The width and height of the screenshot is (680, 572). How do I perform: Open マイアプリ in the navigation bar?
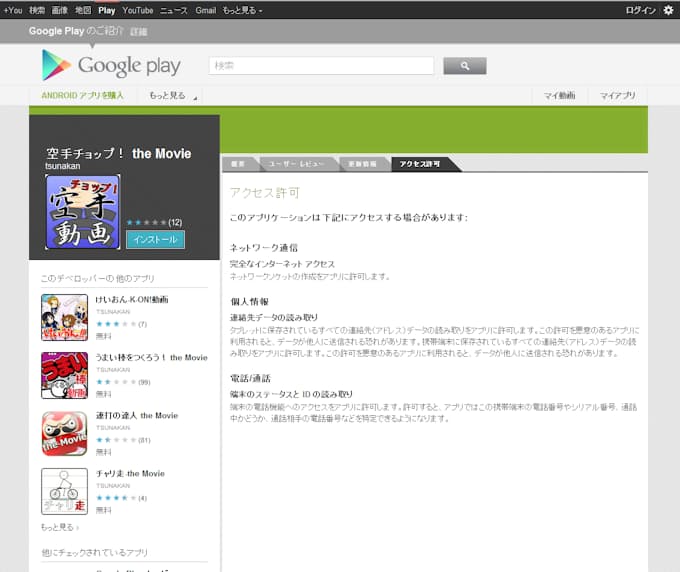click(617, 96)
